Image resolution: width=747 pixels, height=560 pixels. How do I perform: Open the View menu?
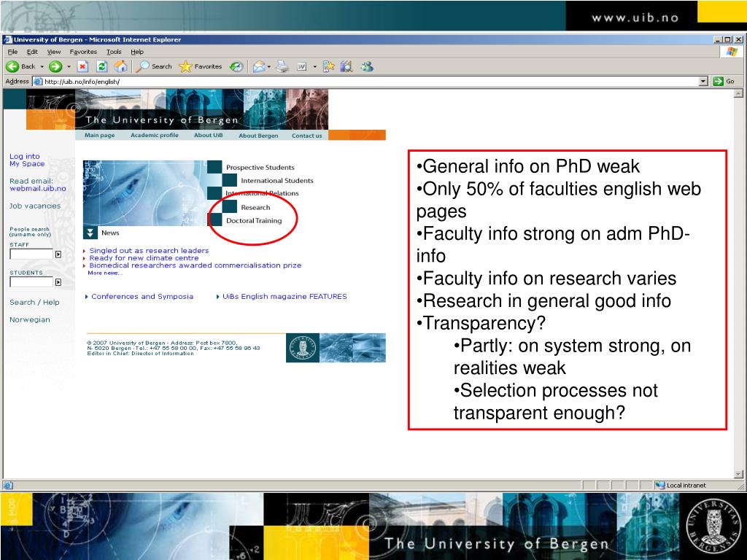54,52
